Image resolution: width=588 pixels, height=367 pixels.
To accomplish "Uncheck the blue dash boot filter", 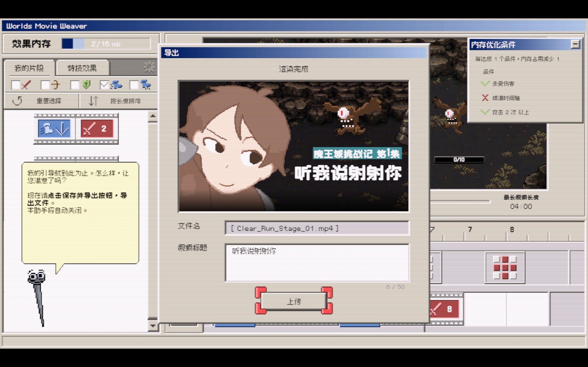I will 104,85.
